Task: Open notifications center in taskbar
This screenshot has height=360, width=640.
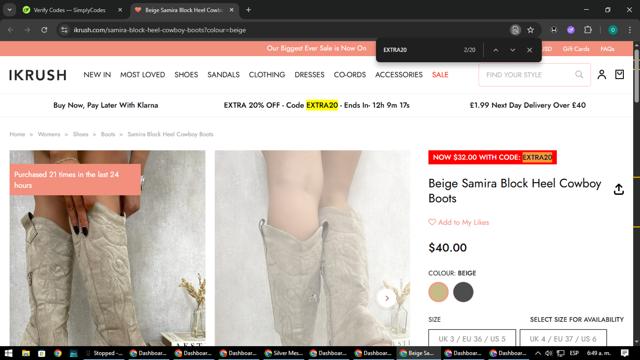Action: [624, 353]
